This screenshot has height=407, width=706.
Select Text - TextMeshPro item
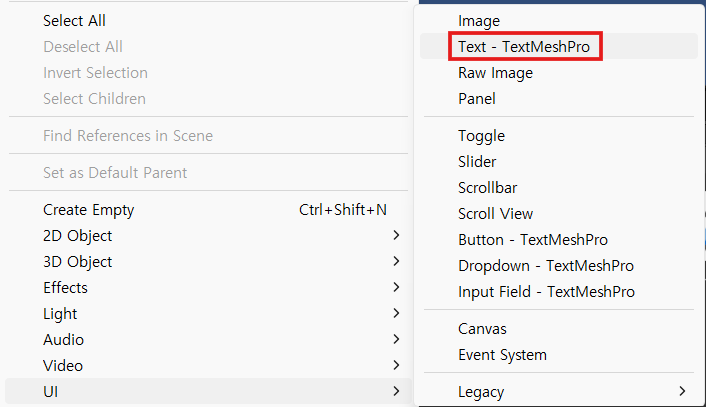(524, 46)
